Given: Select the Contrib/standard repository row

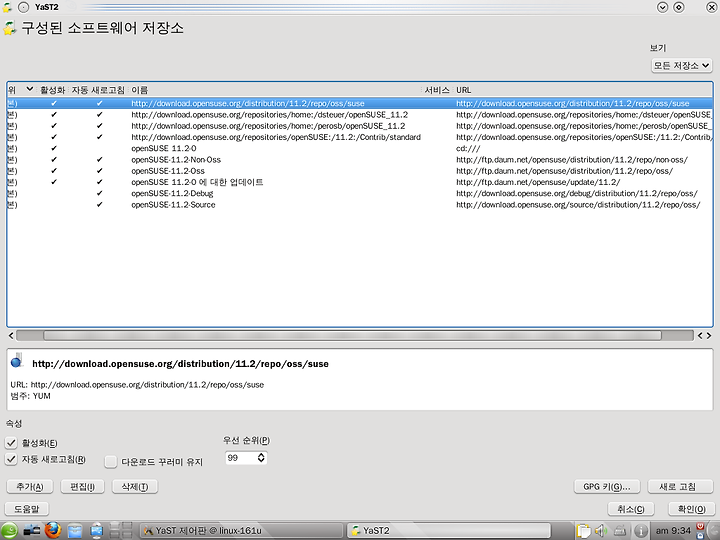Looking at the screenshot, I should click(360, 137).
